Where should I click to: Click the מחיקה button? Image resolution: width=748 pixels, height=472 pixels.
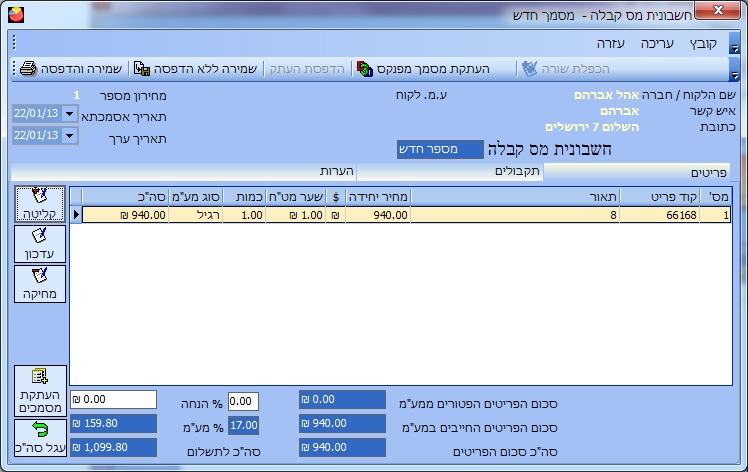[40, 284]
